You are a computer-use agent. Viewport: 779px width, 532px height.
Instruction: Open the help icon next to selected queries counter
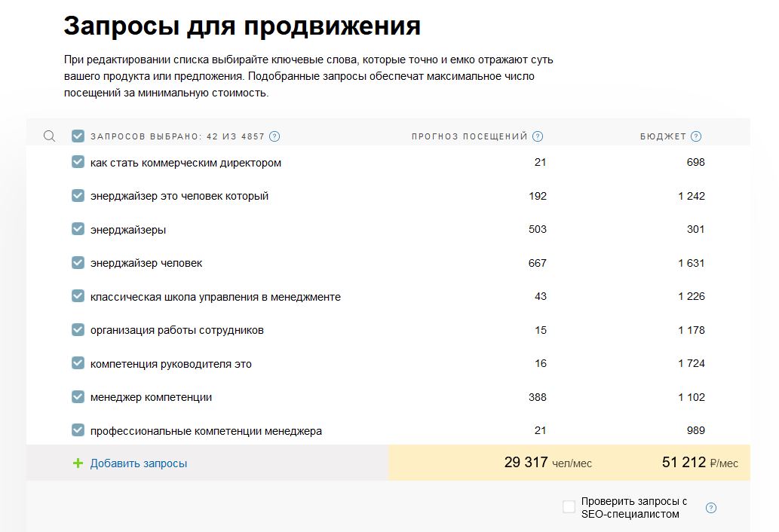coord(274,136)
